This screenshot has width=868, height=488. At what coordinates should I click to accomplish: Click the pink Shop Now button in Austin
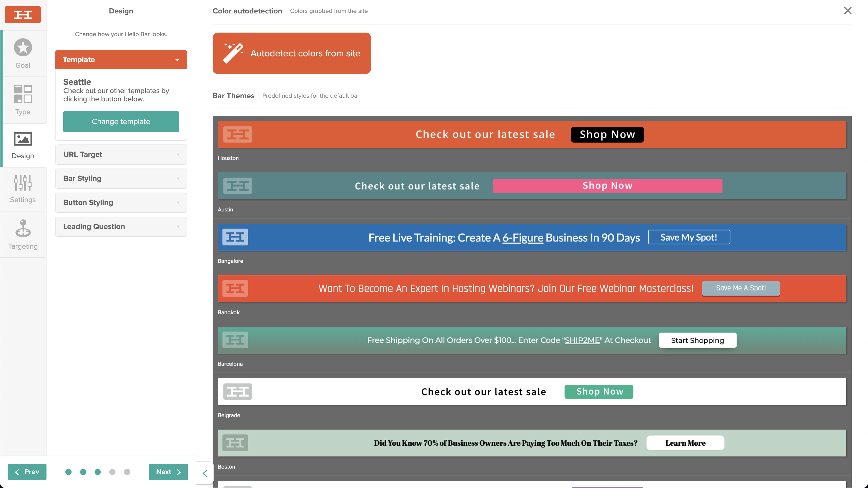click(608, 186)
